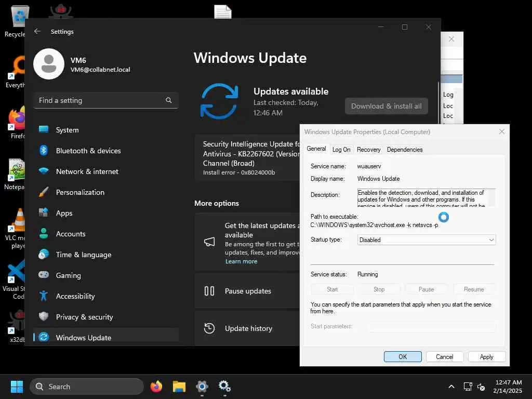This screenshot has height=399, width=532.
Task: Click the clock showing 12:47 AM
Action: [508, 382]
